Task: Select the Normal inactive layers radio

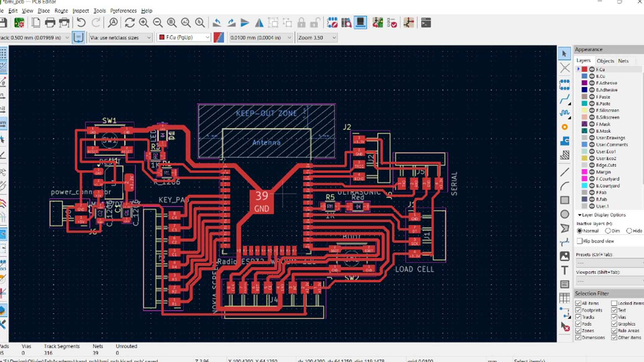Action: click(580, 231)
